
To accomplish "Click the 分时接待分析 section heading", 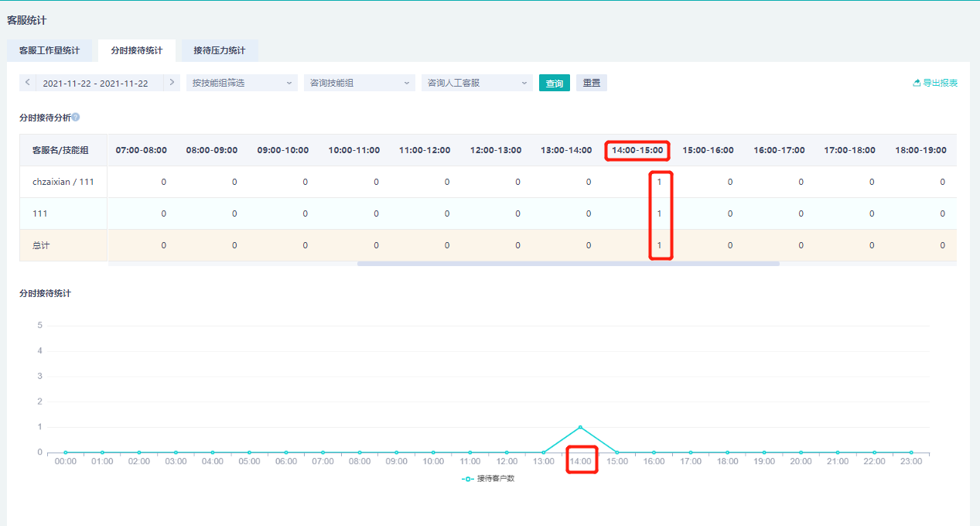I will pos(46,118).
